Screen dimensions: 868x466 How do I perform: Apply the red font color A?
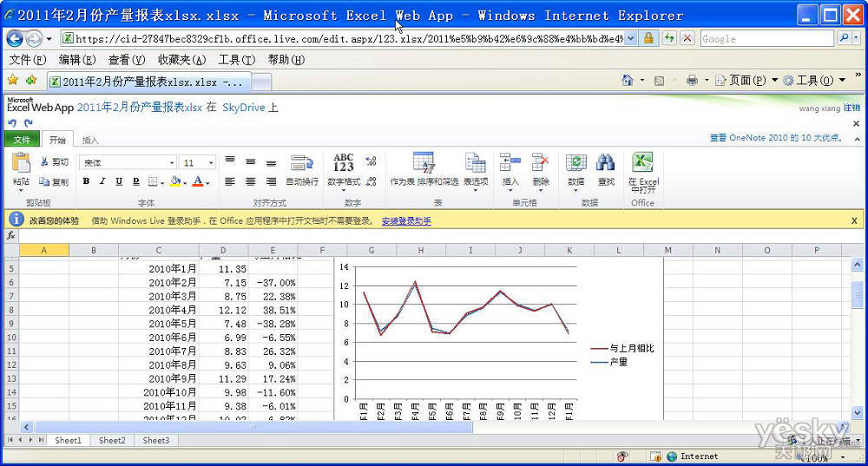tap(198, 181)
